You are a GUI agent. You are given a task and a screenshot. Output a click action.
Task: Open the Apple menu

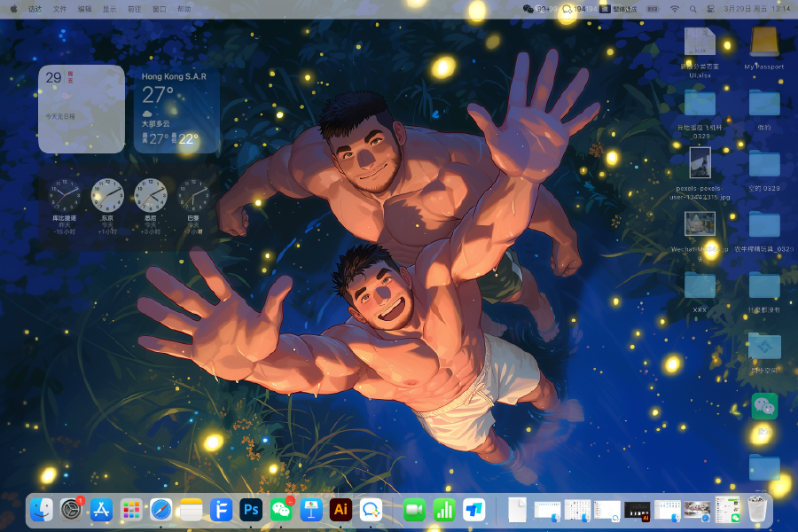13,8
